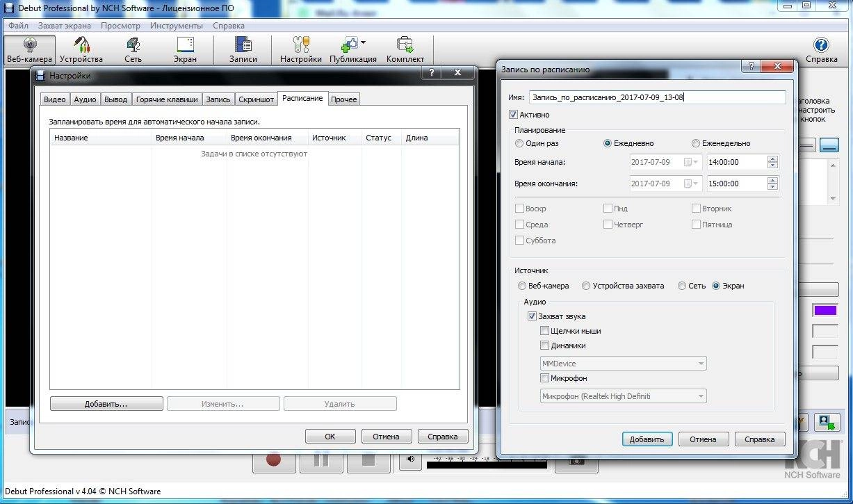Viewport: 853px width, 504px height.
Task: Select the Экран source radio button
Action: [x=716, y=286]
